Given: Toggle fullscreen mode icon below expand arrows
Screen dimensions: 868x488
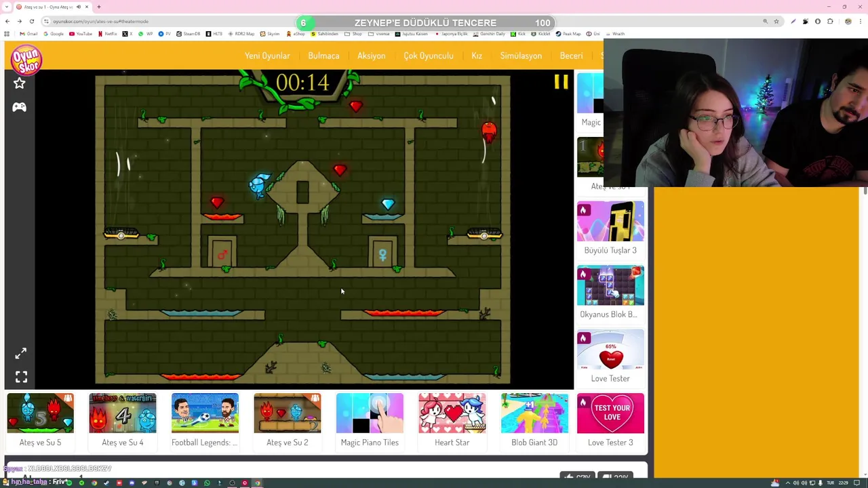Looking at the screenshot, I should [x=21, y=377].
